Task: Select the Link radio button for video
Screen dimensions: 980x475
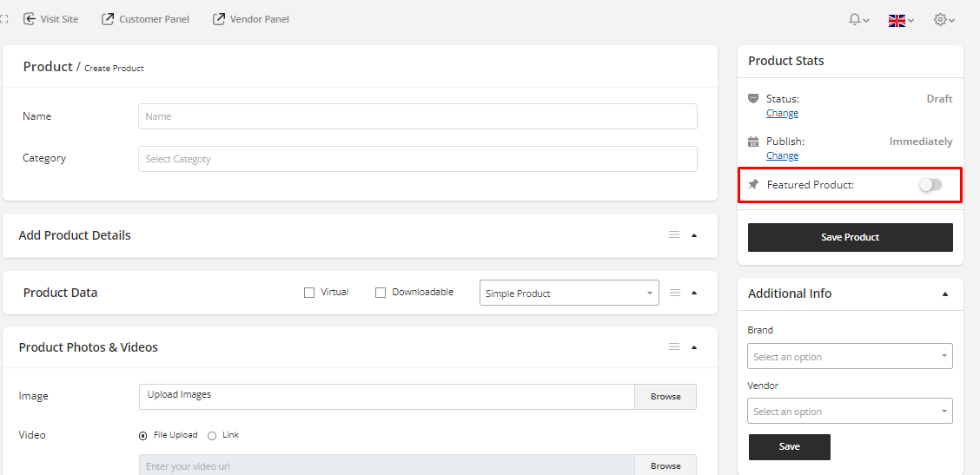Action: coord(212,435)
